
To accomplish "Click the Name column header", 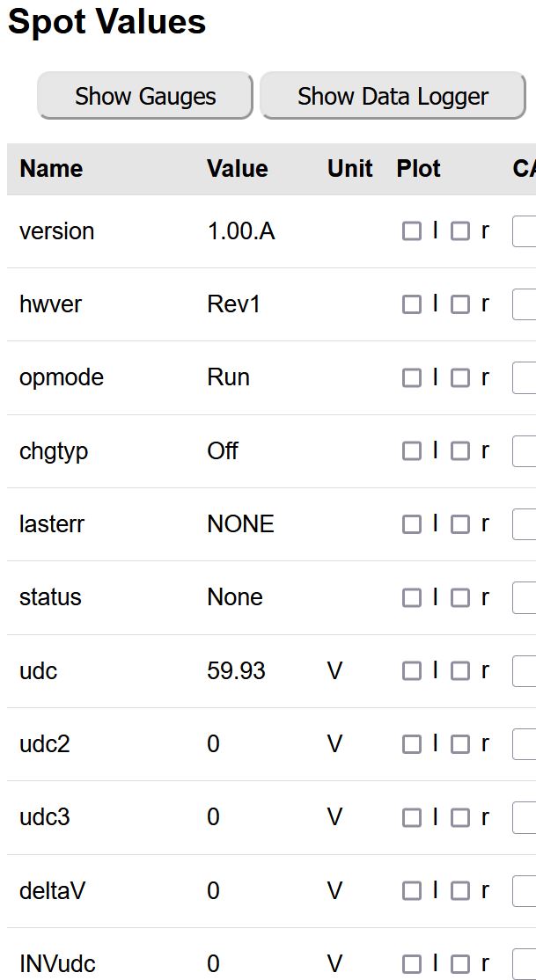I will coord(51,169).
